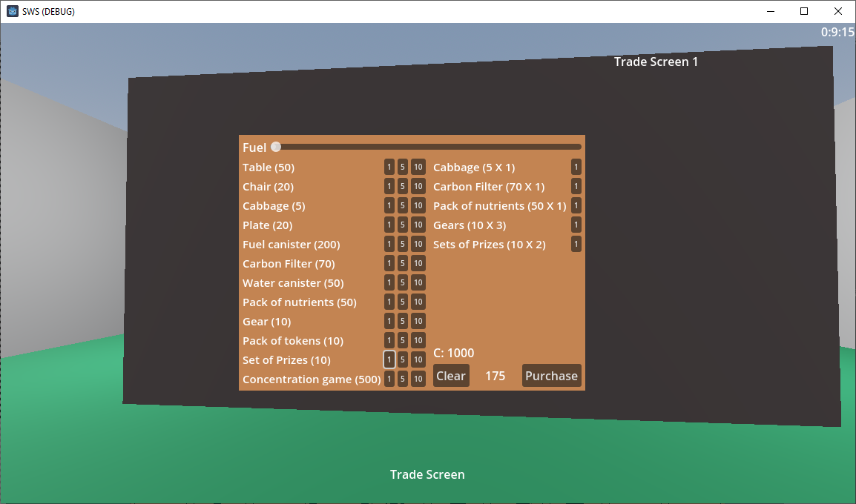Click the Godot app icon in title bar
This screenshot has width=856, height=504.
pos(12,11)
